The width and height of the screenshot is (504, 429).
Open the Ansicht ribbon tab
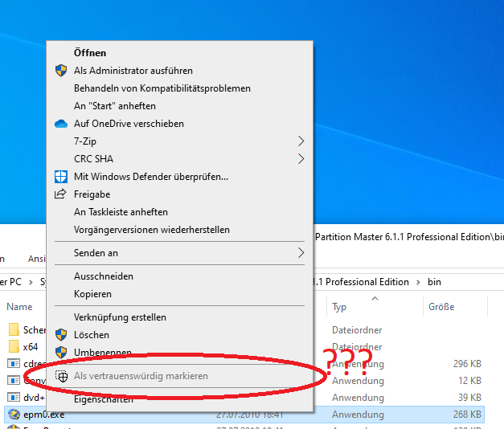[x=37, y=259]
